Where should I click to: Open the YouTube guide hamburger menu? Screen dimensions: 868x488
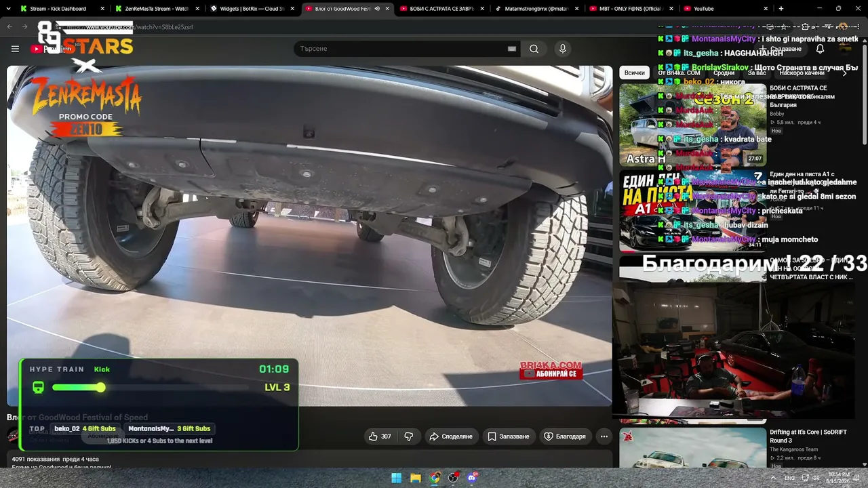(x=15, y=49)
